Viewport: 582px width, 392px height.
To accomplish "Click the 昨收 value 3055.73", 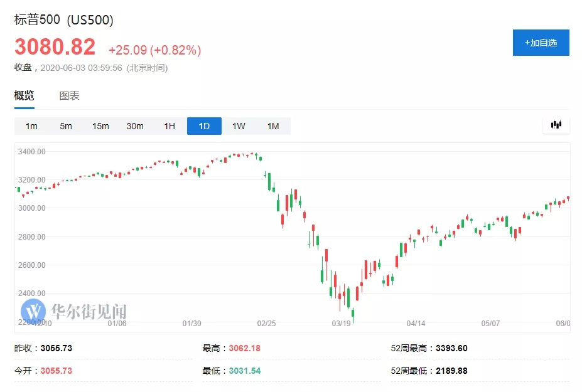I will coord(57,348).
